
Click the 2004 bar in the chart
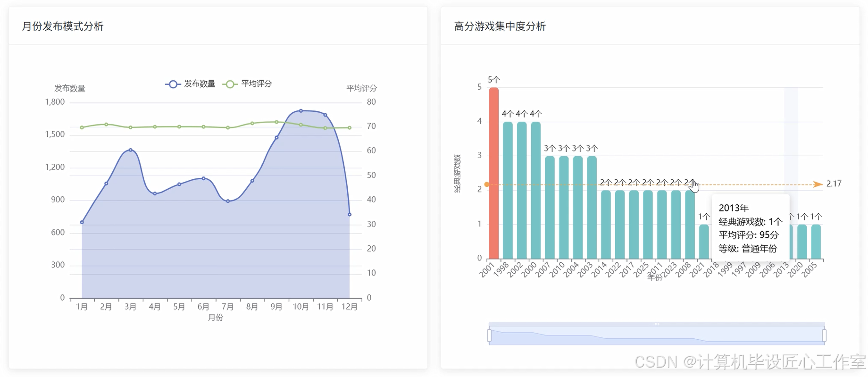[x=578, y=207]
